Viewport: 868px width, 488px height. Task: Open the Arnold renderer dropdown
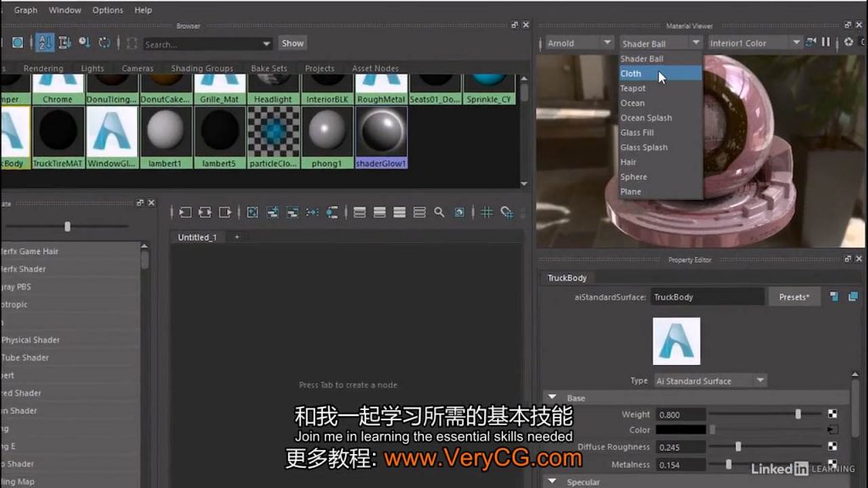coord(578,42)
